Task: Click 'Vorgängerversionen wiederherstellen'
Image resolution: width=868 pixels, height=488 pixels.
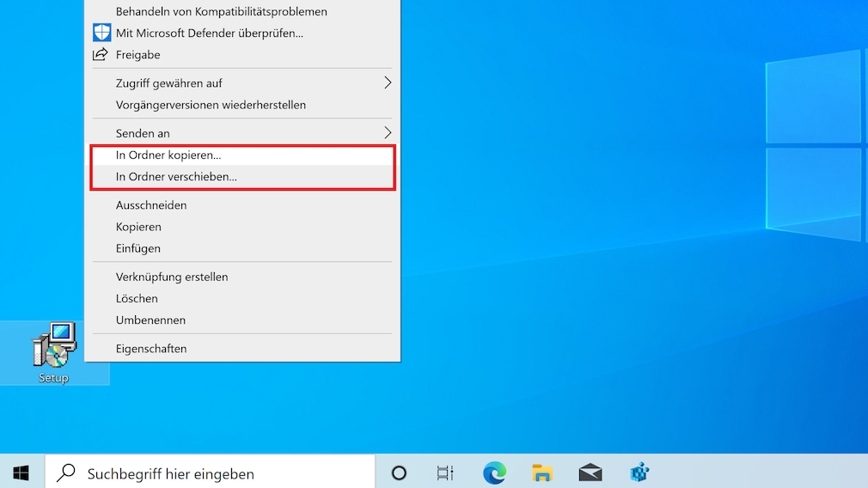Action: [211, 105]
